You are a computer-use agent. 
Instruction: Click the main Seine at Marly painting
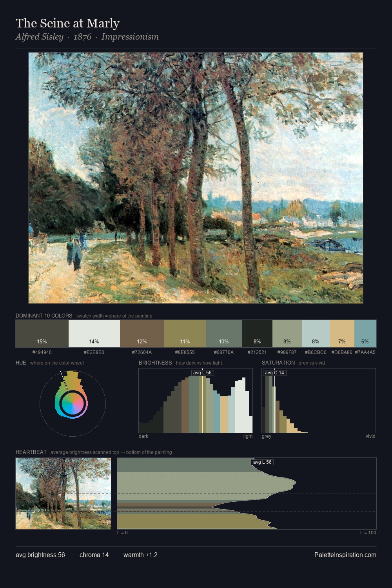click(196, 178)
